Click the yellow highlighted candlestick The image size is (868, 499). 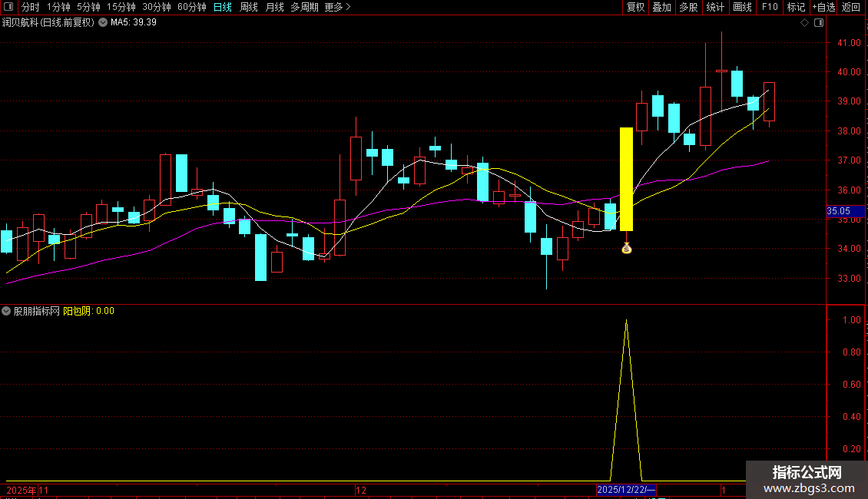click(626, 179)
